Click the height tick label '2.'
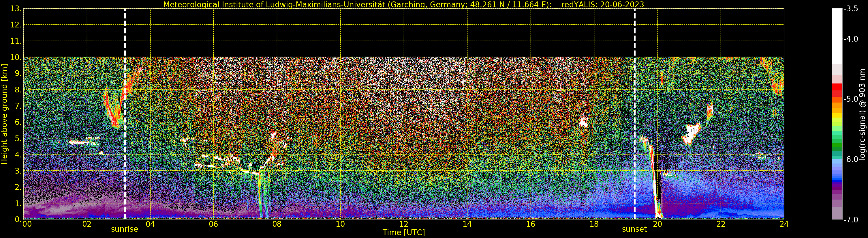The image size is (868, 238). (x=18, y=187)
